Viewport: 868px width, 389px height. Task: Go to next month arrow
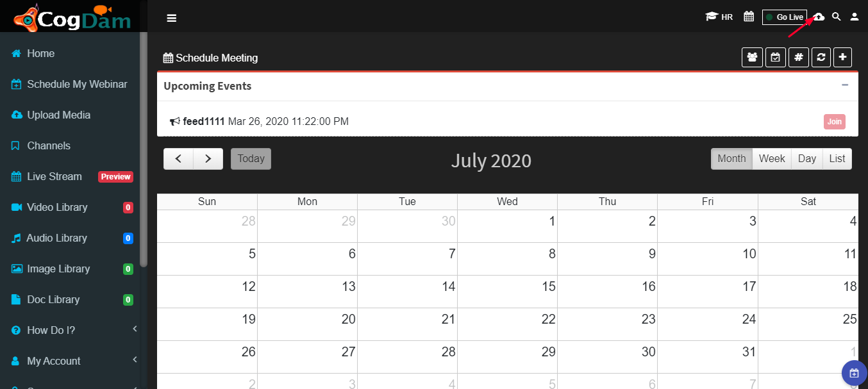click(x=208, y=159)
